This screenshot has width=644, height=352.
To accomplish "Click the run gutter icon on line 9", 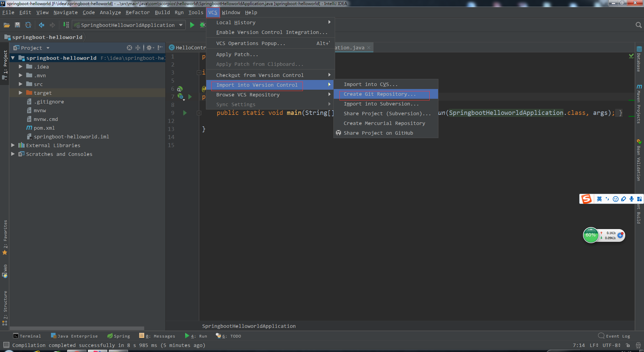I will pos(185,113).
